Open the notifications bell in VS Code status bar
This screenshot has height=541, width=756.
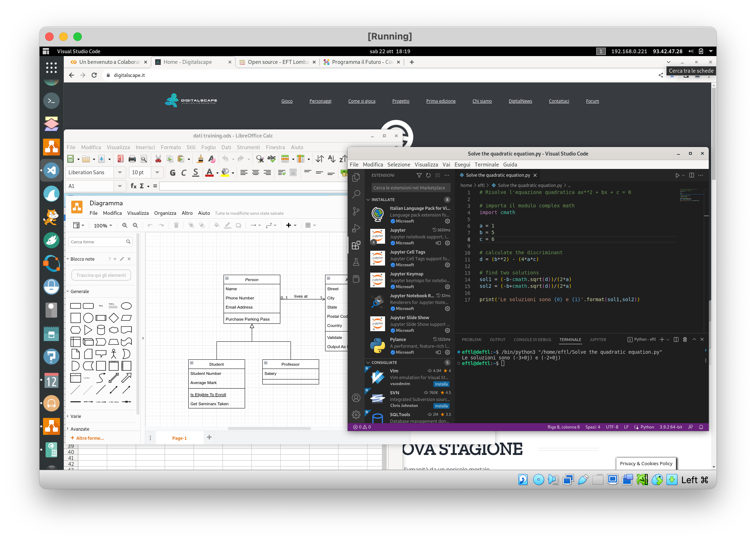click(701, 427)
